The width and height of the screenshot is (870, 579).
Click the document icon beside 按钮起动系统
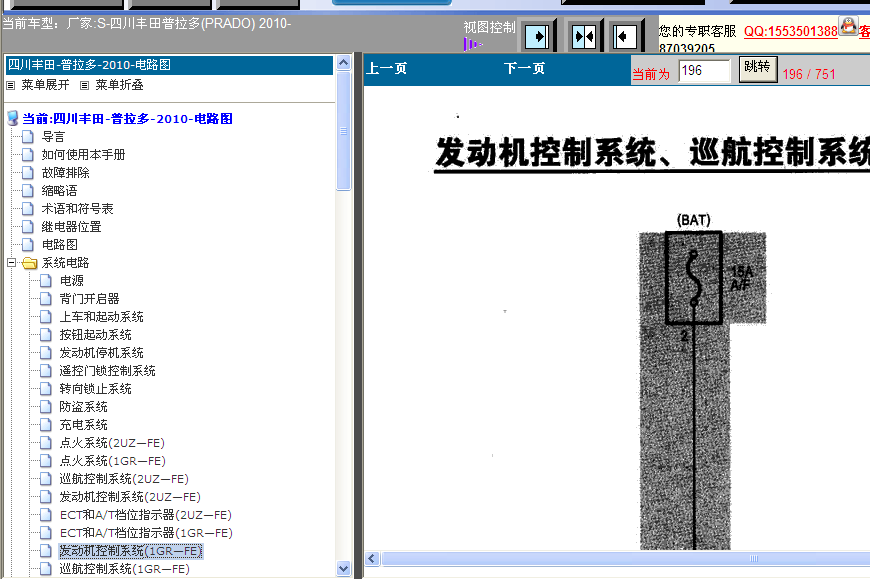point(46,335)
